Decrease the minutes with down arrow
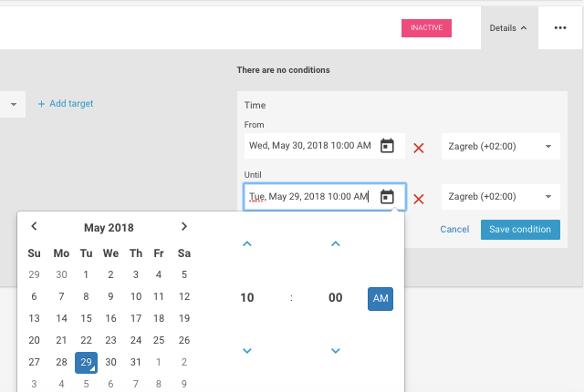The image size is (584, 392). click(x=335, y=351)
